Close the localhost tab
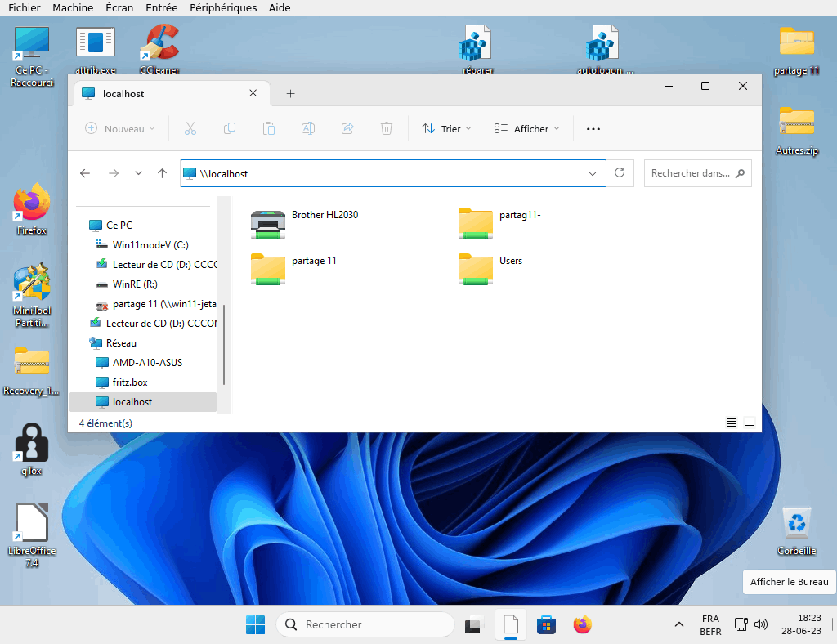The height and width of the screenshot is (644, 837). 253,93
